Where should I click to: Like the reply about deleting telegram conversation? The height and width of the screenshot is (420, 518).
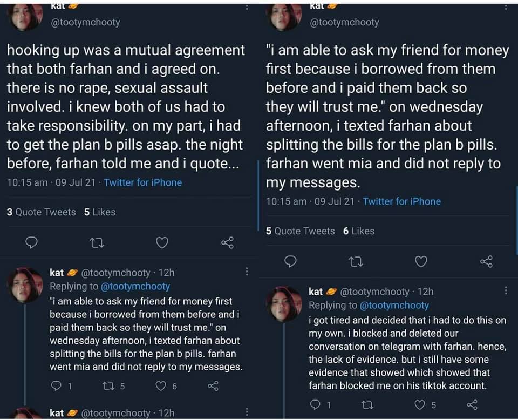pos(420,405)
